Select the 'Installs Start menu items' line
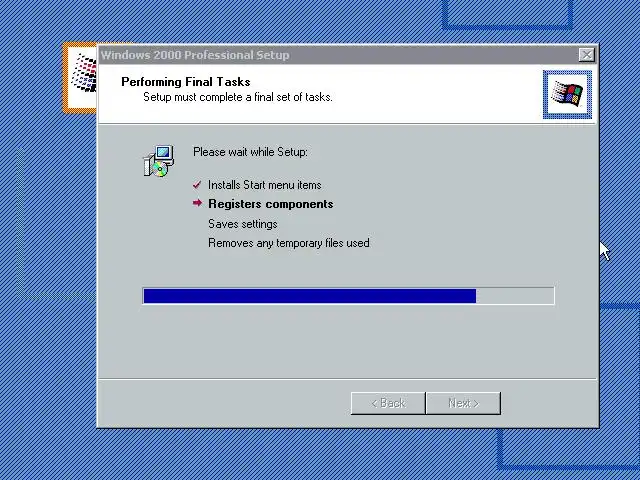The image size is (640, 480). (x=264, y=185)
